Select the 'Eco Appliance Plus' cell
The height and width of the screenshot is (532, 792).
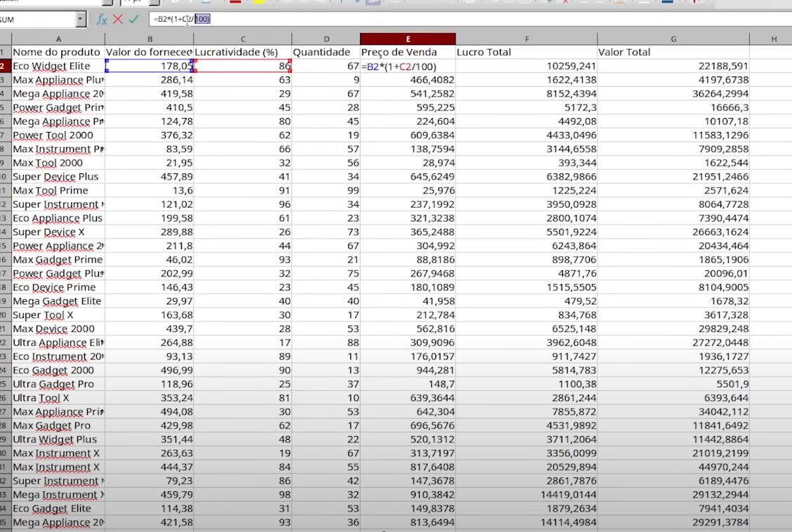point(58,218)
